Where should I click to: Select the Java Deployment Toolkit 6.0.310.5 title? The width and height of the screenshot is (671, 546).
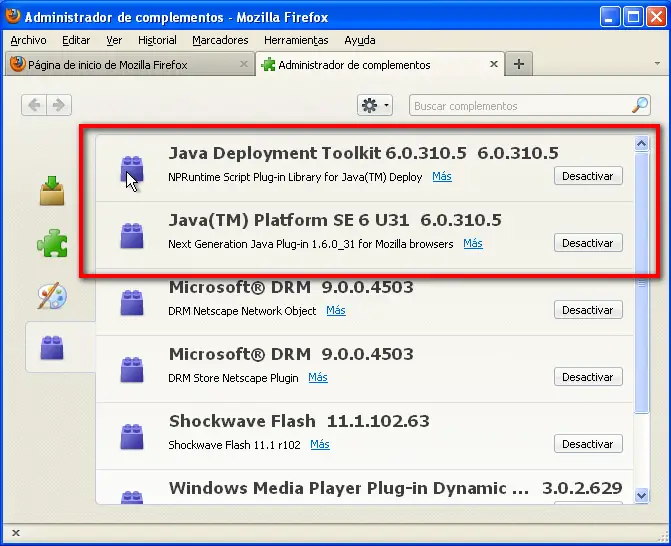363,153
